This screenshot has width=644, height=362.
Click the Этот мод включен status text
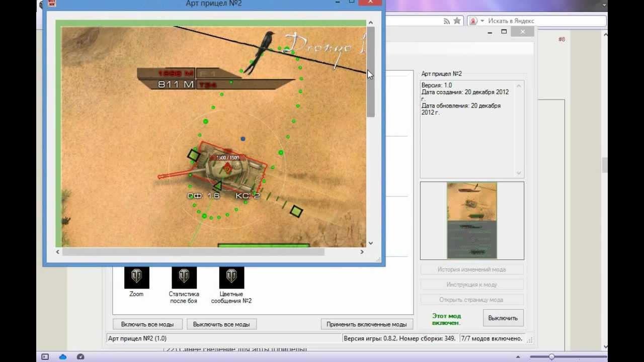tap(446, 319)
